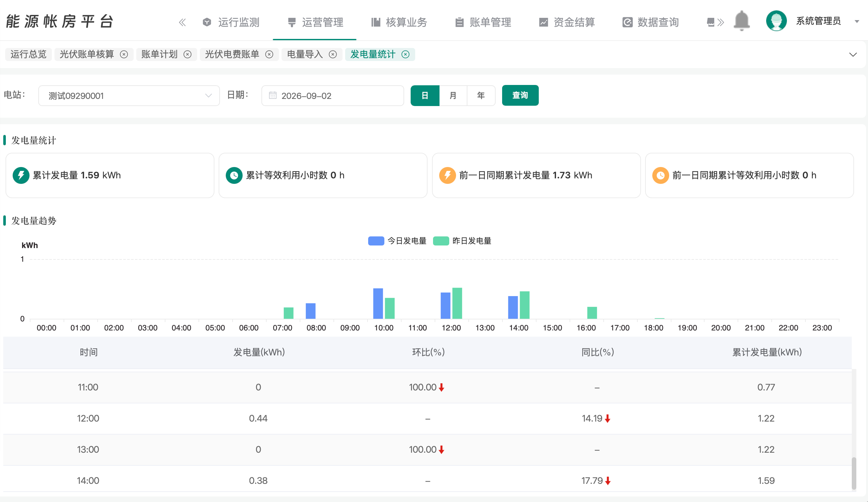
Task: Select the 年 year granularity
Action: point(481,95)
